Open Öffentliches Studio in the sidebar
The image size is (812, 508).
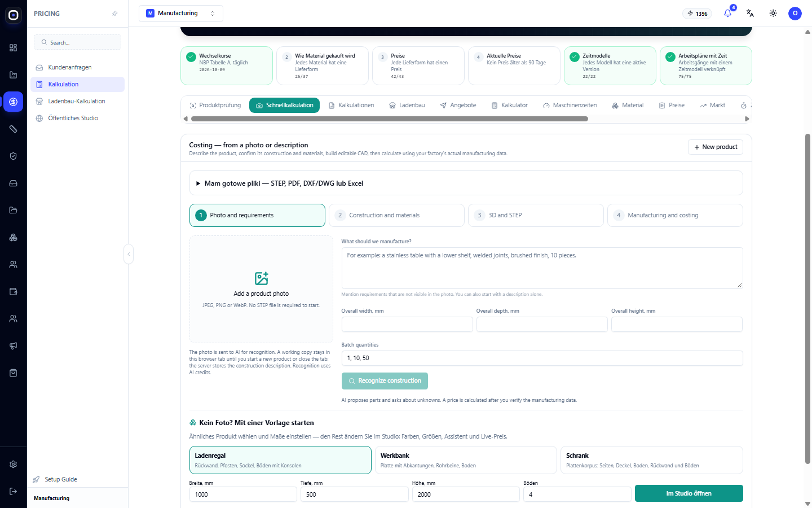tap(77, 118)
